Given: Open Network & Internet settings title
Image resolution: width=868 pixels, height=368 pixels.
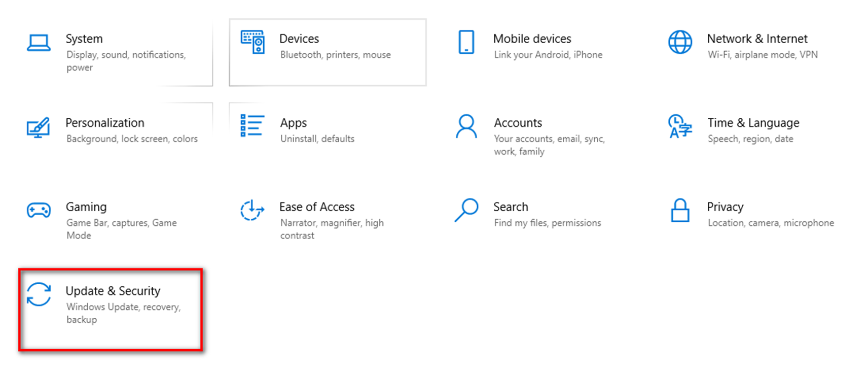Looking at the screenshot, I should pyautogui.click(x=757, y=39).
